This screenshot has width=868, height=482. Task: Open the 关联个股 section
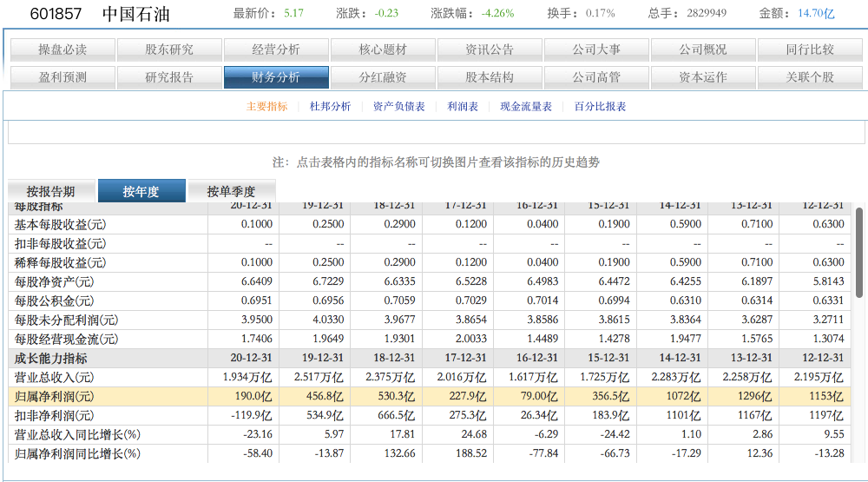point(811,77)
